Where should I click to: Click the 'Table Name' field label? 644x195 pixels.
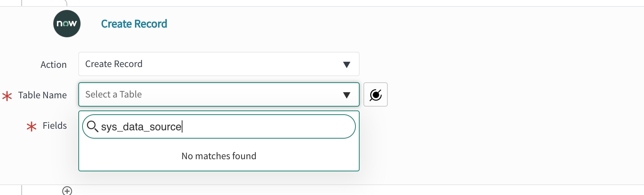(42, 95)
